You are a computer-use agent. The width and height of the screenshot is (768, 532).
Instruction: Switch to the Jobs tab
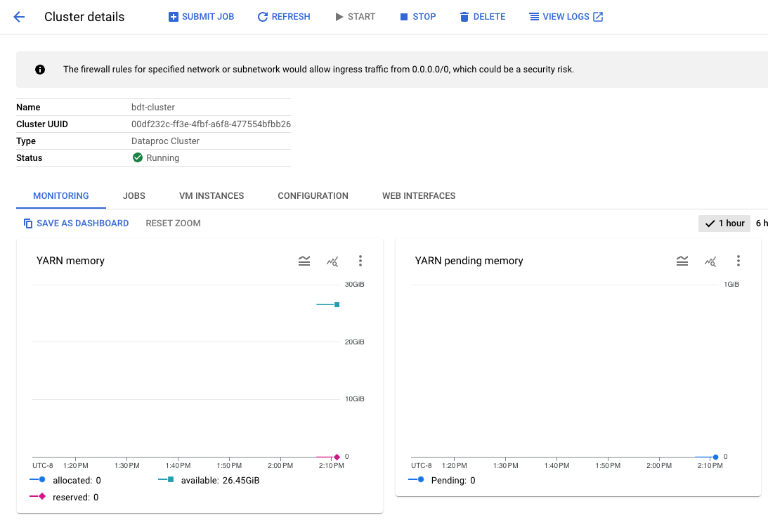134,196
